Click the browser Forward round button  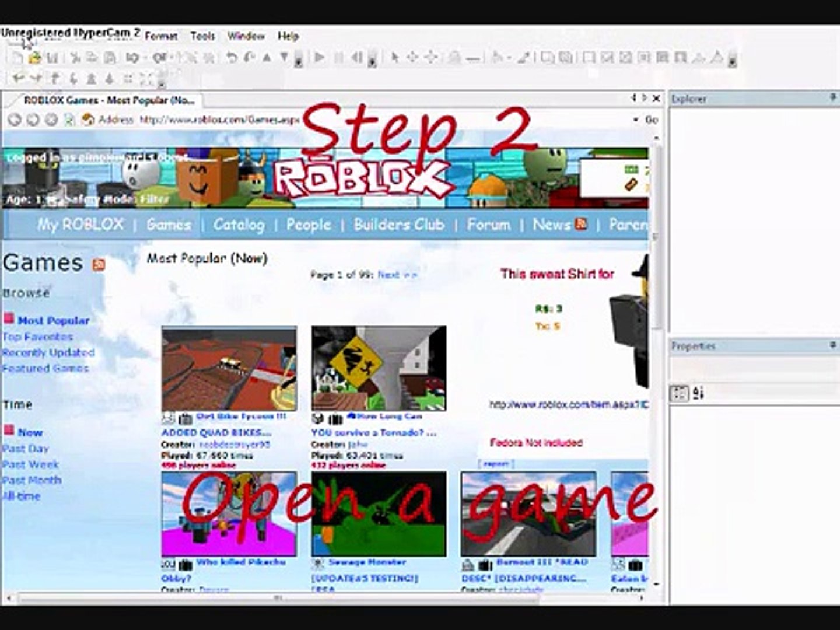point(33,120)
